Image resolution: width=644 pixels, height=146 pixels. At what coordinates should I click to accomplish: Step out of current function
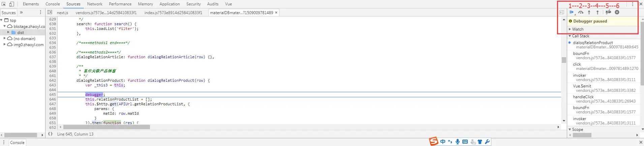click(x=597, y=12)
